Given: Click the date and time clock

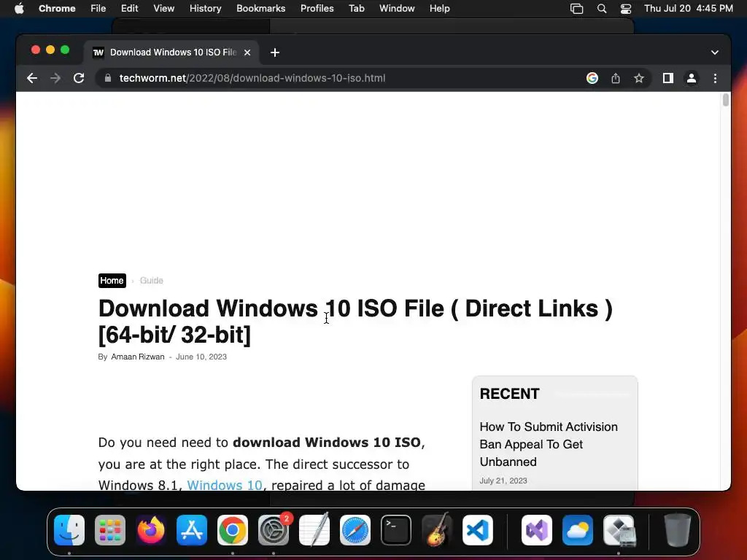Looking at the screenshot, I should [x=689, y=8].
